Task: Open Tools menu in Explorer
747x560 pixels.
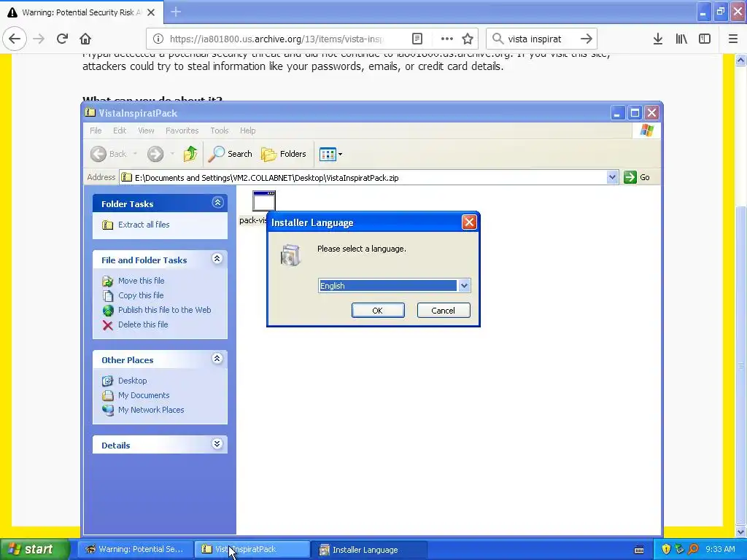Action: (220, 131)
